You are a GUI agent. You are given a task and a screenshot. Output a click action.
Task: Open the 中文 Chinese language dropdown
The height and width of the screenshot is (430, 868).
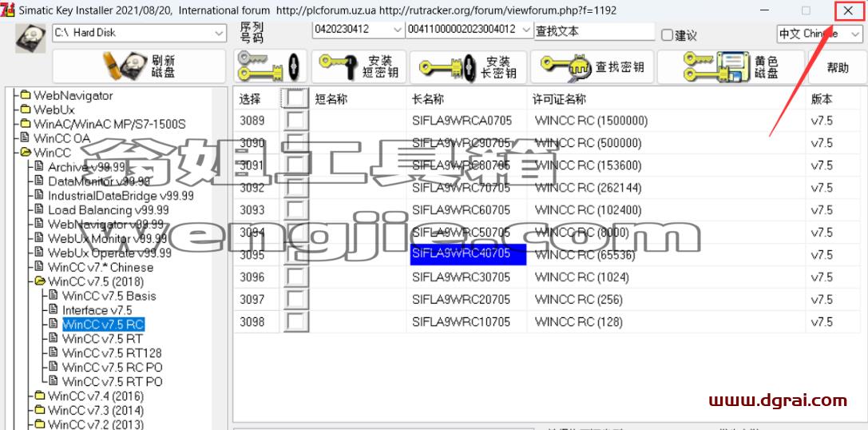click(854, 34)
